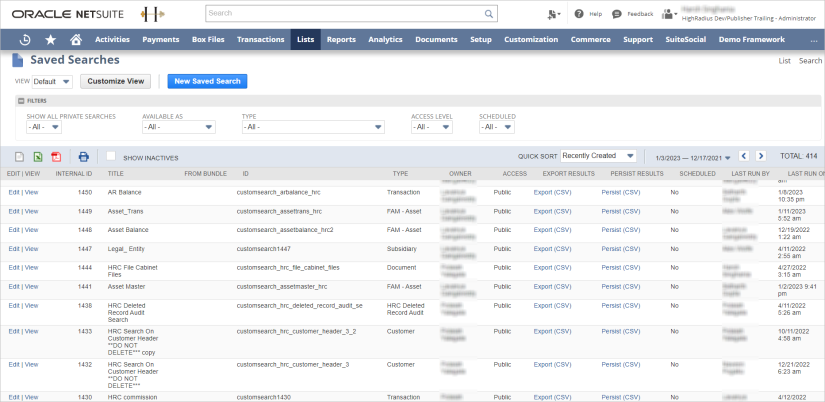Click Export (CSV) for Asset Balance row
The height and width of the screenshot is (402, 825).
pos(552,230)
